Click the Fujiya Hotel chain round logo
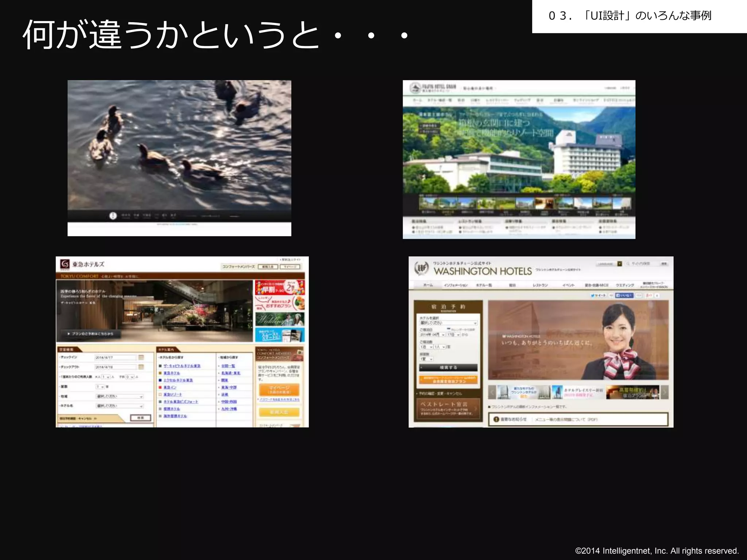This screenshot has height=560, width=747. [x=415, y=88]
